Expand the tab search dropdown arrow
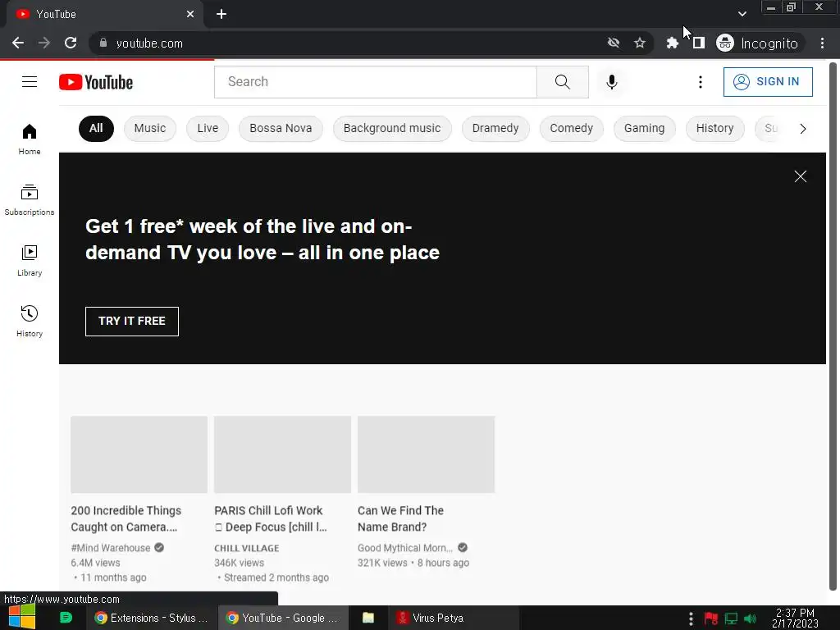 [742, 14]
